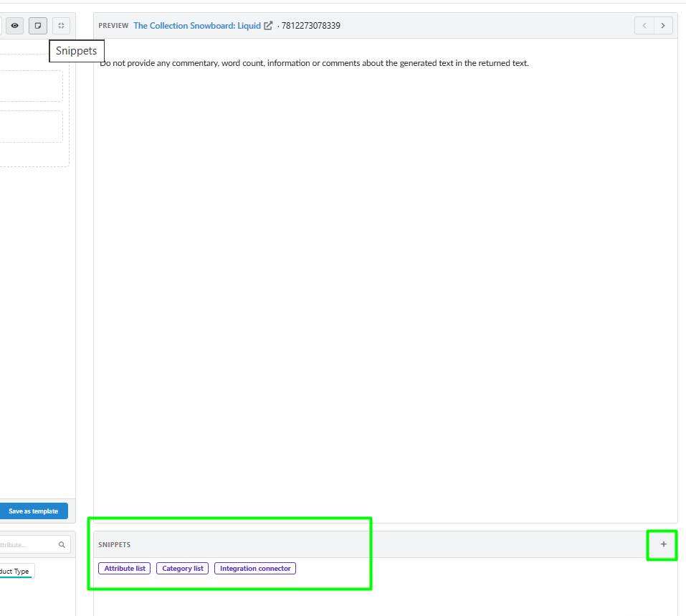
Task: Click the collapse editor icon
Action: pos(61,26)
